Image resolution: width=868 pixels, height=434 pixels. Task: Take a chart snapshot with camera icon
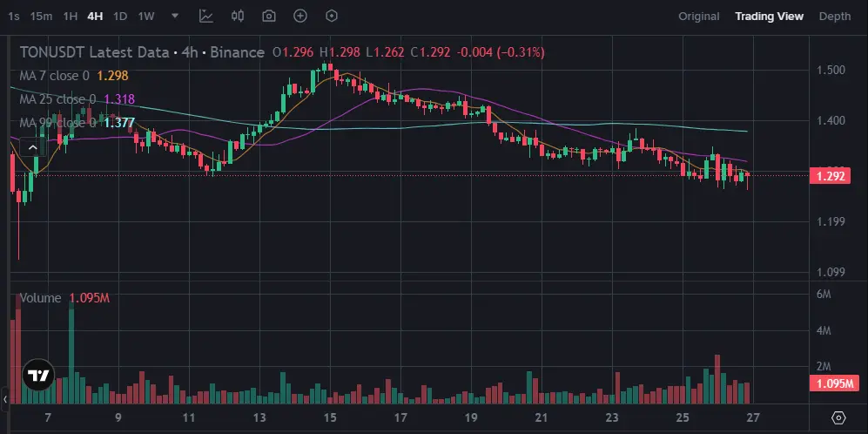[269, 16]
